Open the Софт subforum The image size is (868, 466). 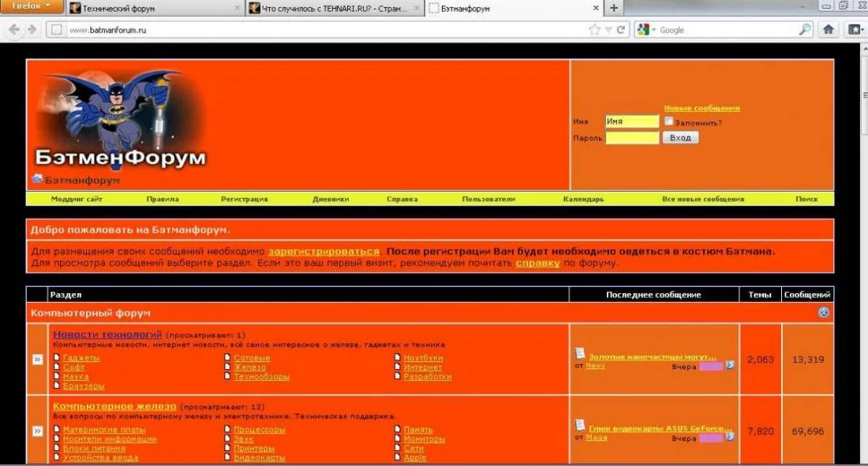point(73,367)
